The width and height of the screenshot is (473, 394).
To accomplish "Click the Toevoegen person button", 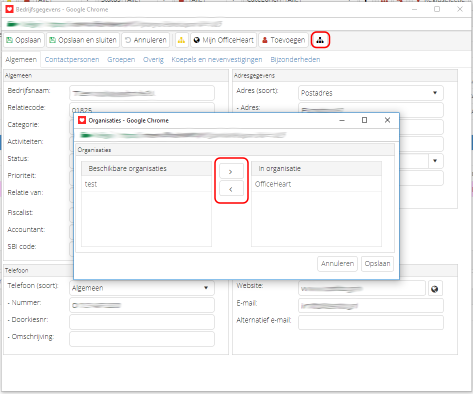I will coord(283,40).
